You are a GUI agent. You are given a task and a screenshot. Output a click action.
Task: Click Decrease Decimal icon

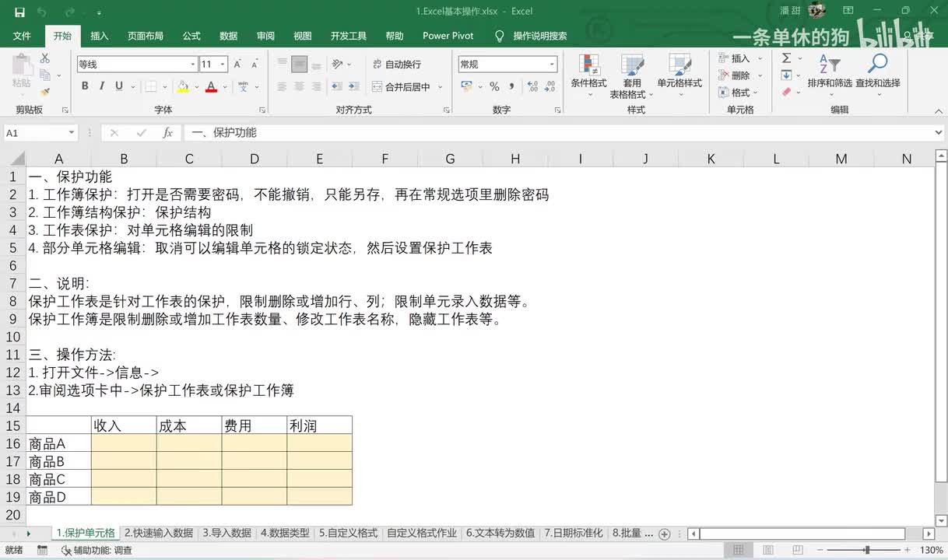(550, 86)
